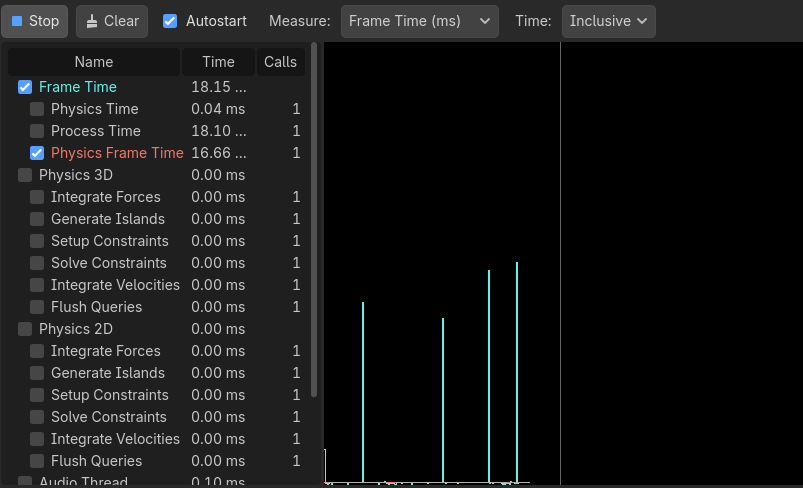Image resolution: width=803 pixels, height=488 pixels.
Task: Open the Time dropdown set to Inclusive
Action: coord(608,21)
